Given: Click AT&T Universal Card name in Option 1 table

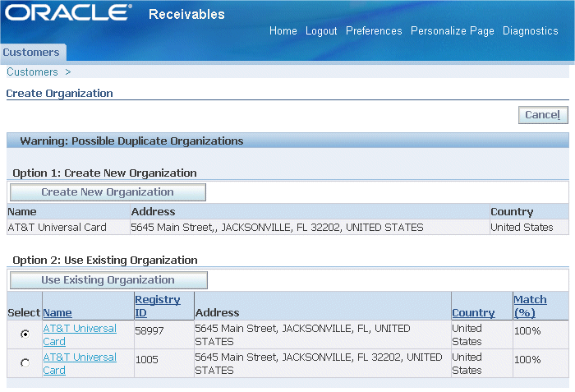Looking at the screenshot, I should pos(57,227).
